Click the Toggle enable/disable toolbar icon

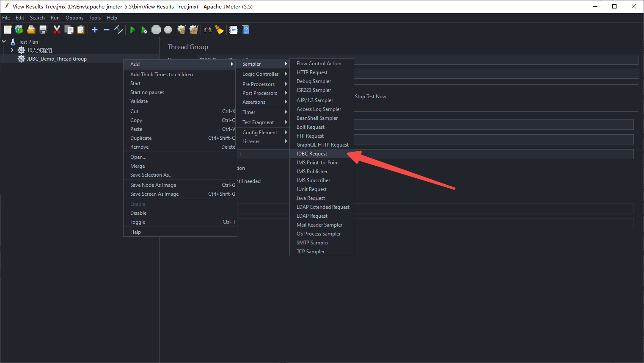(118, 30)
